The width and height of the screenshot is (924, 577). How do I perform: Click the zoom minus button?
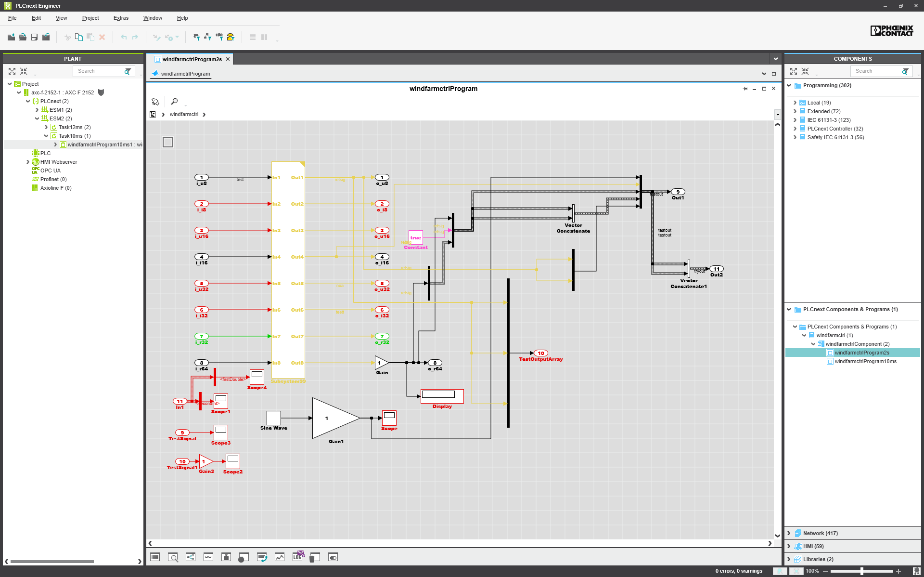coord(825,571)
